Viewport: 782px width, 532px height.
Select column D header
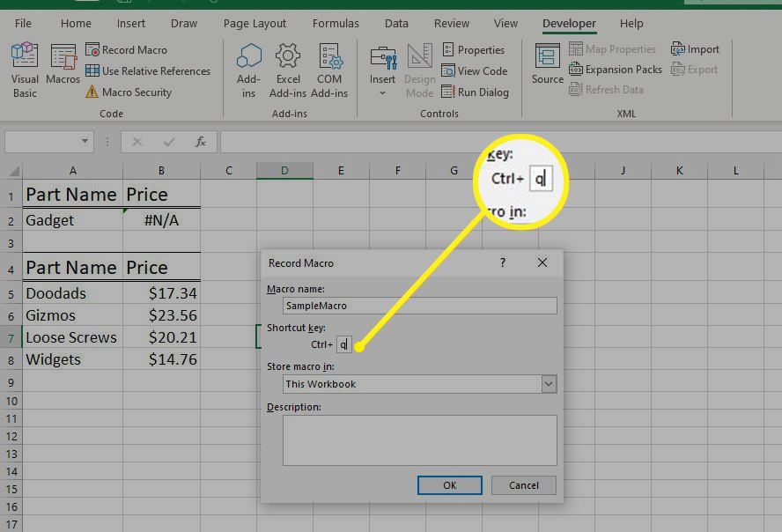(x=284, y=171)
